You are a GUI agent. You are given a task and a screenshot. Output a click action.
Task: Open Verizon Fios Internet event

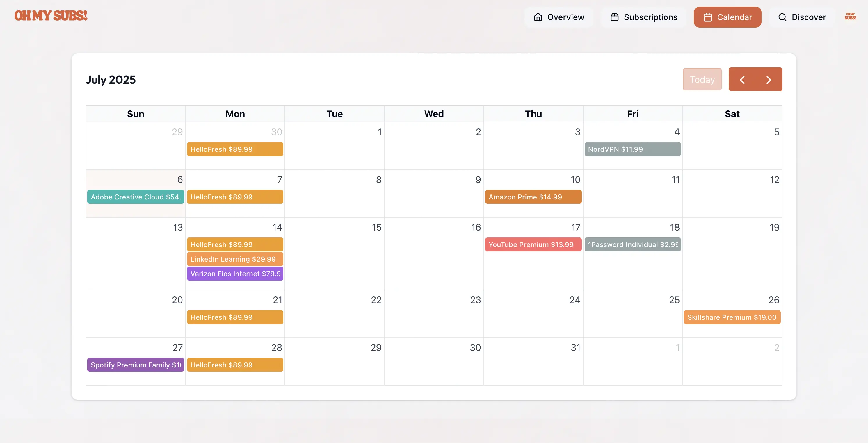coord(235,273)
